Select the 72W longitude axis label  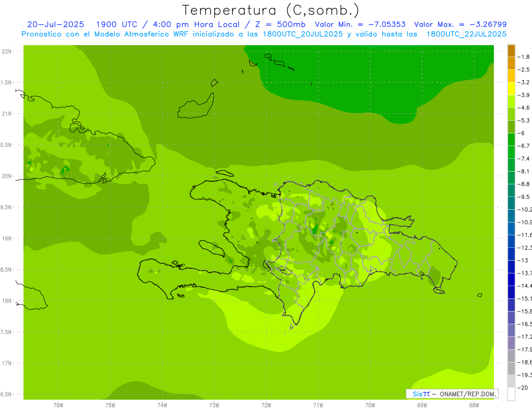coord(266,405)
